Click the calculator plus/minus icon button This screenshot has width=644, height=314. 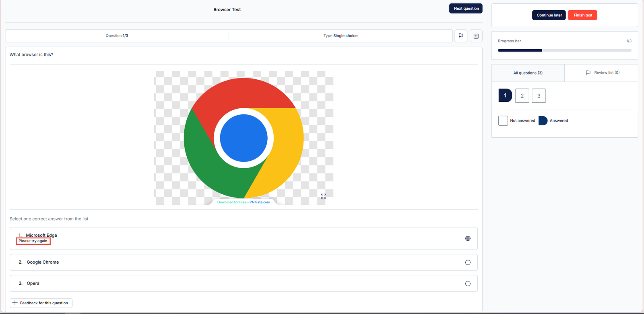476,36
